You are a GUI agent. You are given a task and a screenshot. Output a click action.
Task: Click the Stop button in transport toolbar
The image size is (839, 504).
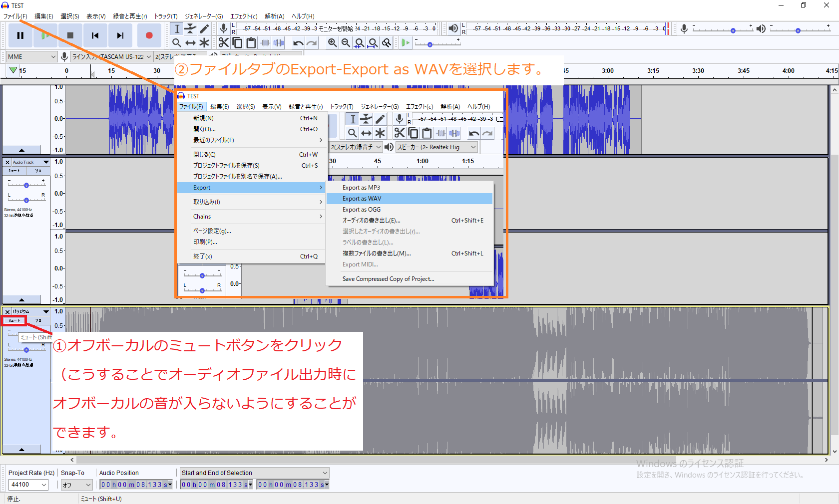pyautogui.click(x=70, y=35)
